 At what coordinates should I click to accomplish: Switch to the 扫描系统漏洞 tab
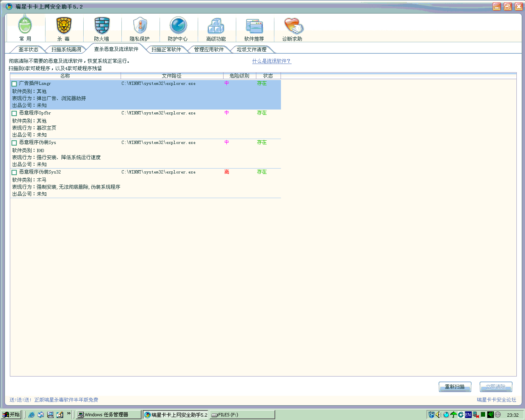66,50
